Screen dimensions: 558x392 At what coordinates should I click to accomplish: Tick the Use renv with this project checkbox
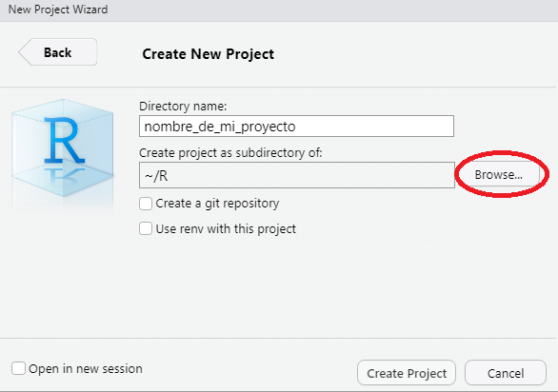(146, 228)
